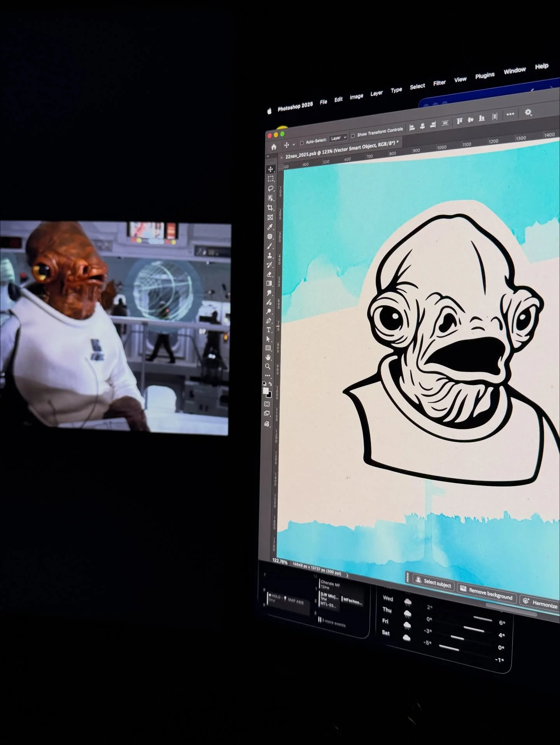The image size is (560, 745).
Task: Align bottom edges of layers
Action: coord(481,118)
